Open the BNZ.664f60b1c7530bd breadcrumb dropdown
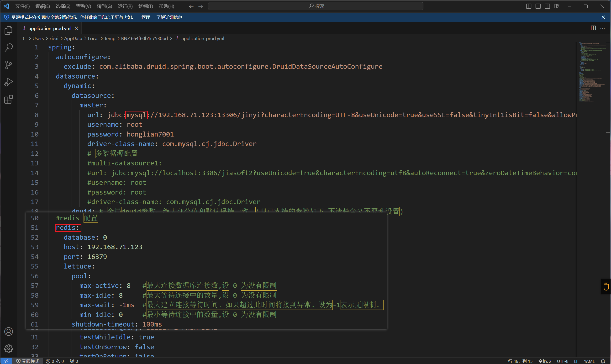This screenshot has height=364, width=611. [144, 38]
